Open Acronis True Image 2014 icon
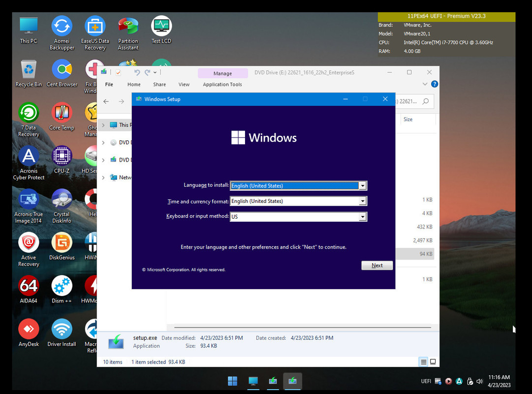The image size is (532, 394). 29,206
